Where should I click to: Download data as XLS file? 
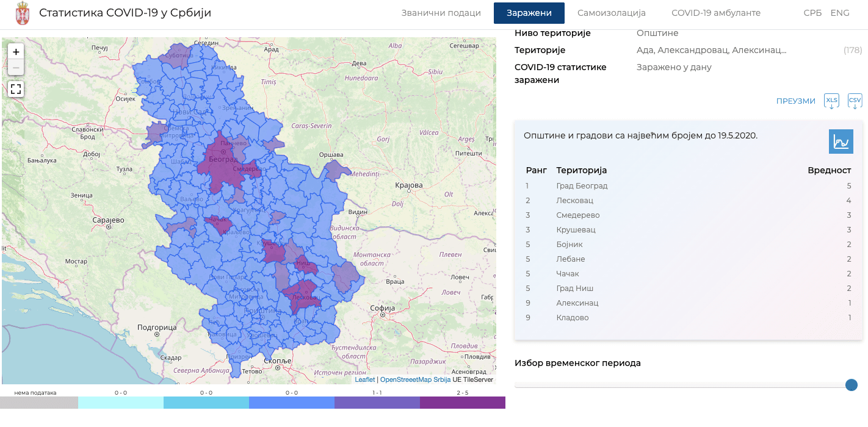831,101
